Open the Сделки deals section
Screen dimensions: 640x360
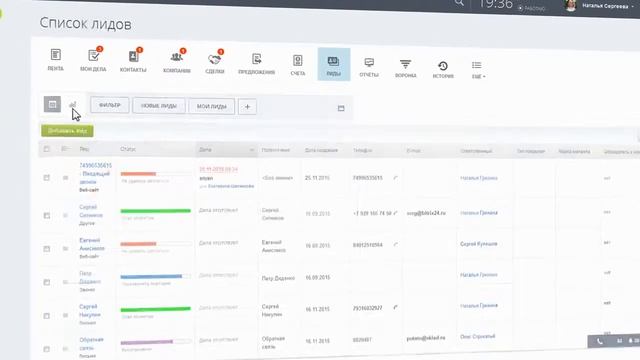click(x=215, y=63)
